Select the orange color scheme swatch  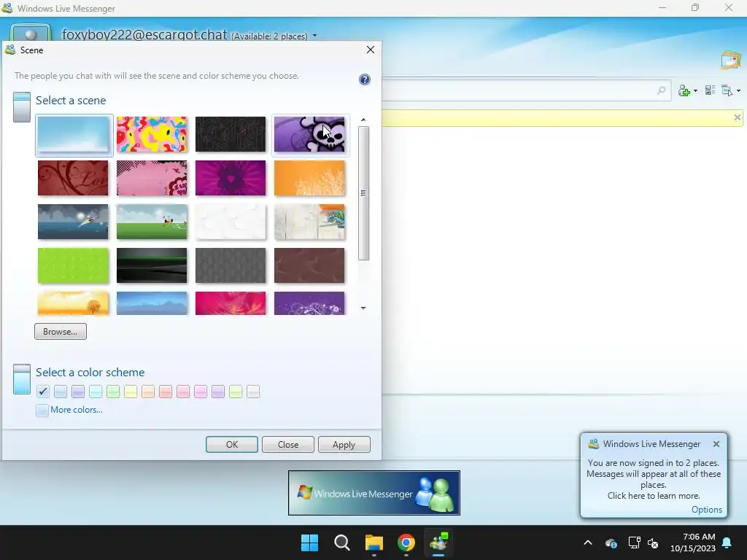coord(148,392)
